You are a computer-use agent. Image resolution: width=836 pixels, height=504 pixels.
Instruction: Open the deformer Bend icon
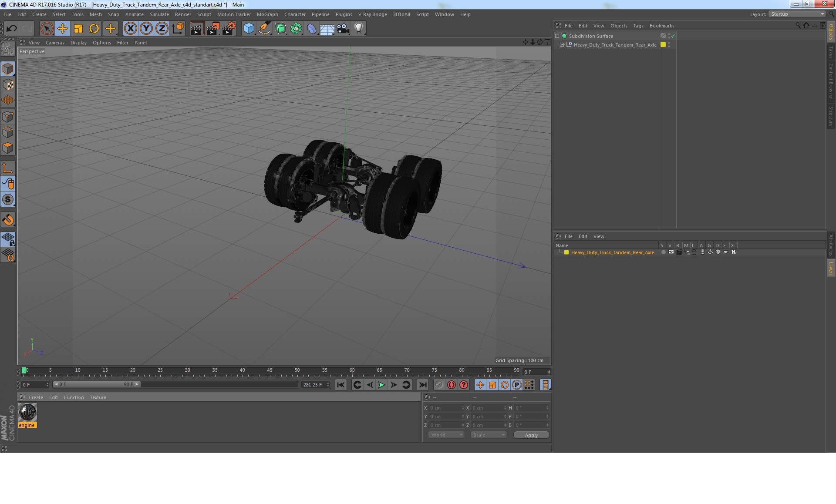tap(312, 29)
